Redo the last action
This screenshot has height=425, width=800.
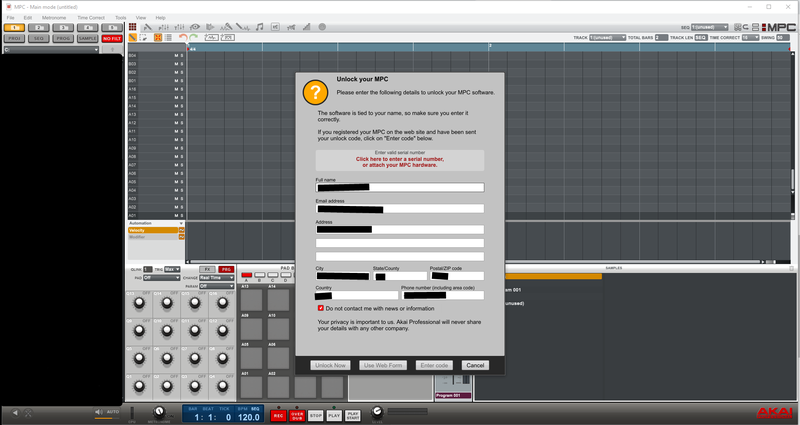coord(193,37)
